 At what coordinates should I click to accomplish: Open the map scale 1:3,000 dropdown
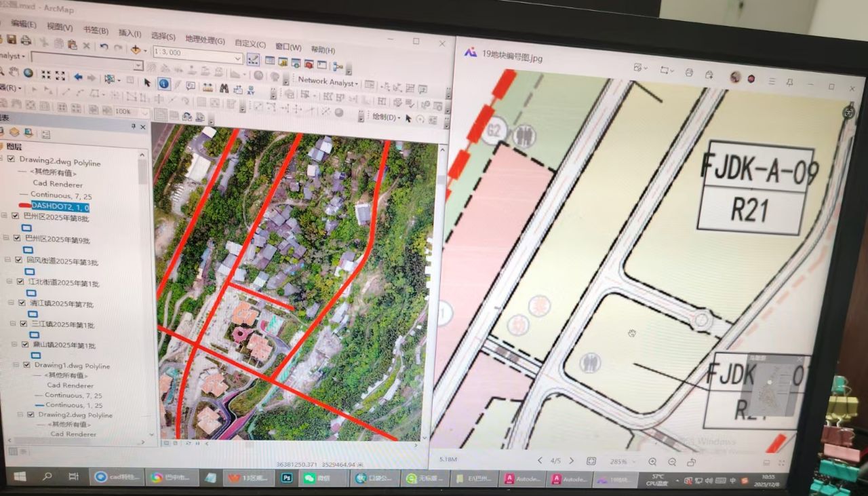237,53
